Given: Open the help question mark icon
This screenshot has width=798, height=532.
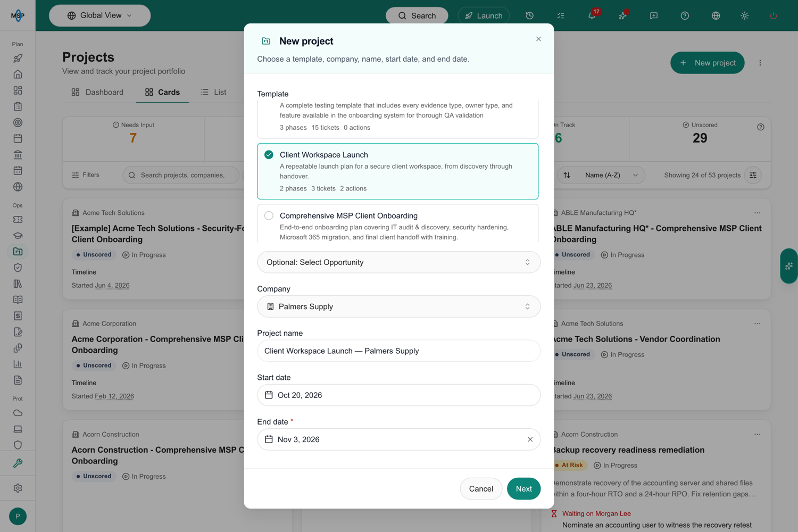Looking at the screenshot, I should click(685, 16).
